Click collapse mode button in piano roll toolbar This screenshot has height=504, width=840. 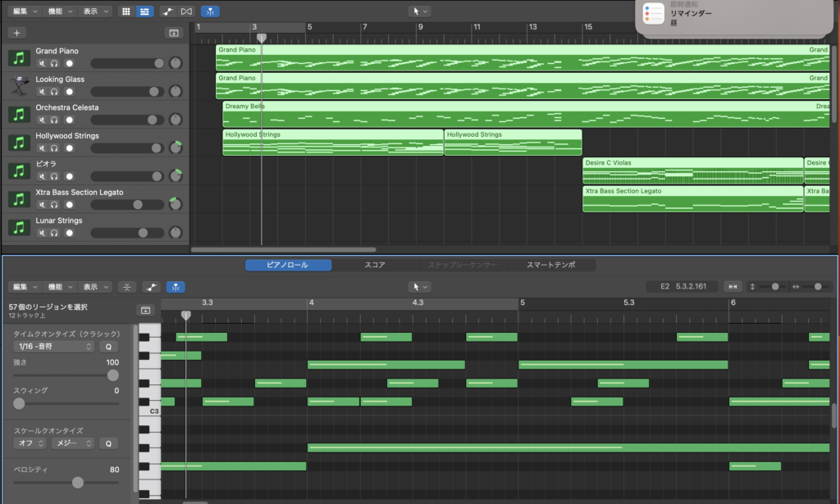click(127, 288)
